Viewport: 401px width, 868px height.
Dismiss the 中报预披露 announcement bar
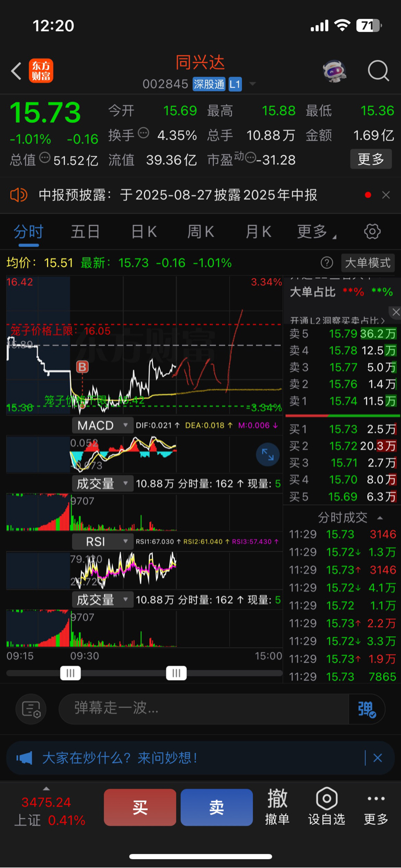point(386,195)
